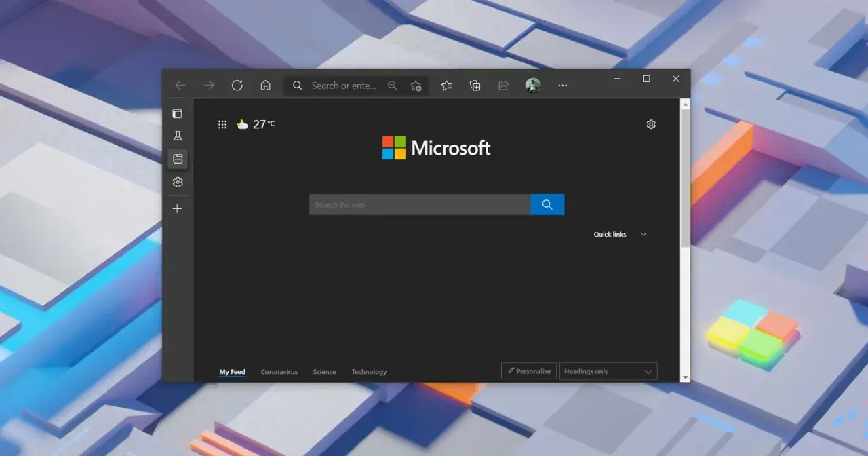Viewport: 868px width, 456px height.
Task: Click into the Search the web box
Action: pos(420,205)
